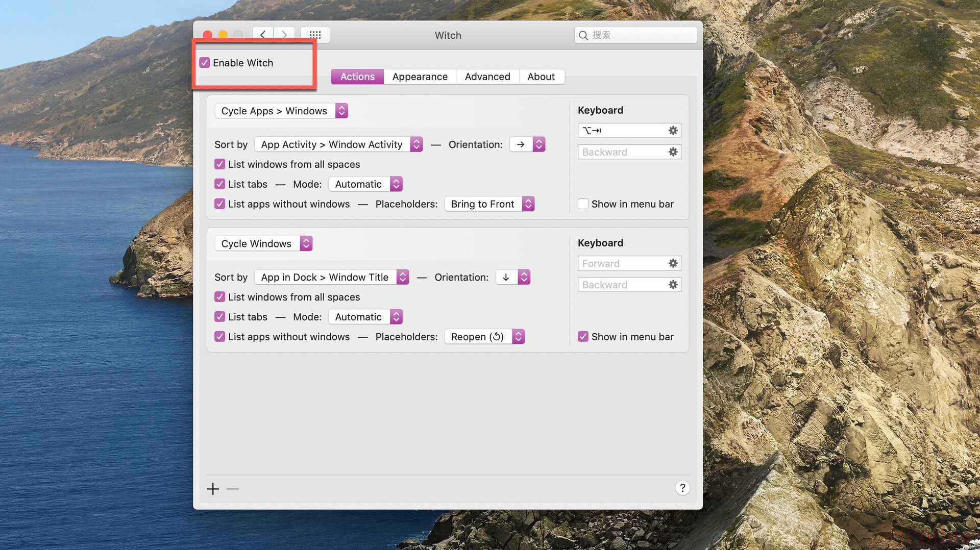
Task: Remove action using the minus icon
Action: (233, 489)
